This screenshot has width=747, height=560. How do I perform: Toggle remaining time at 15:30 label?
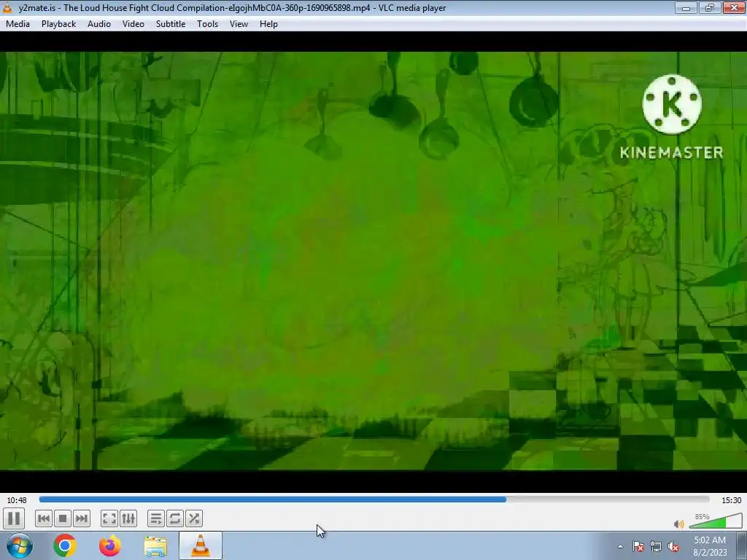click(731, 500)
